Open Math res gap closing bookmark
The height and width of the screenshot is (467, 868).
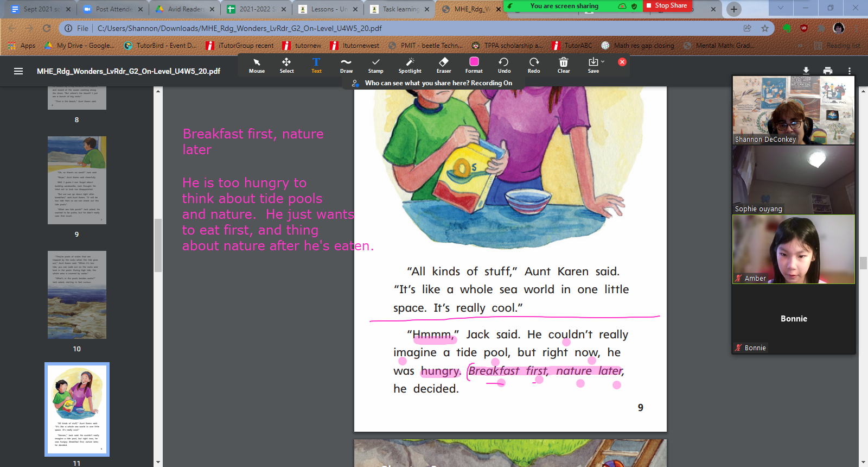coord(637,46)
